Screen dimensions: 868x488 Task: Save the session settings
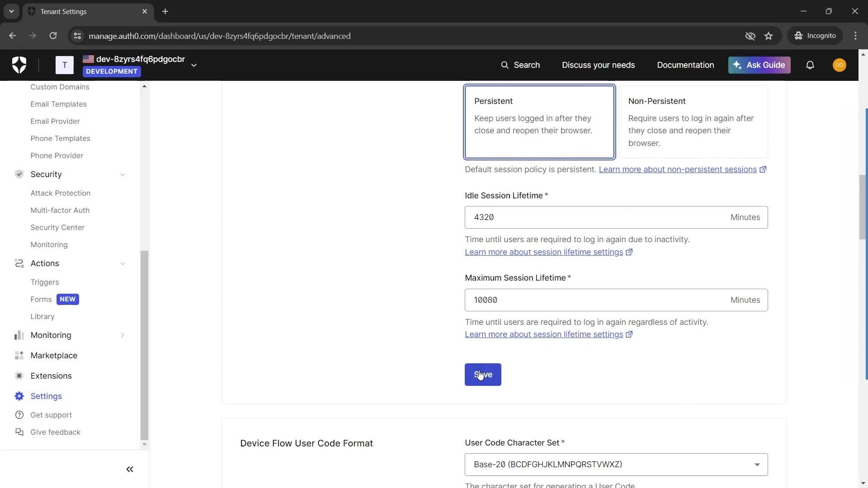pyautogui.click(x=483, y=375)
